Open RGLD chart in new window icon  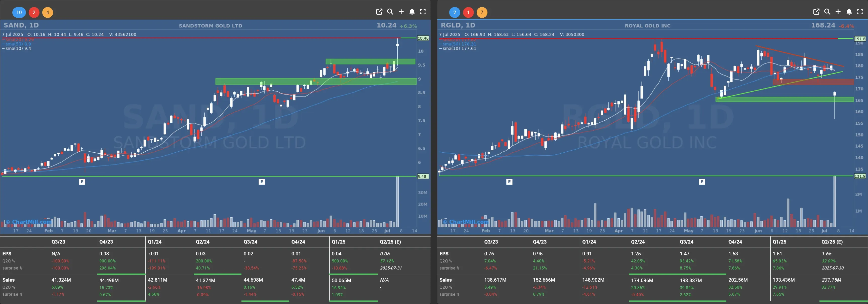pos(816,12)
